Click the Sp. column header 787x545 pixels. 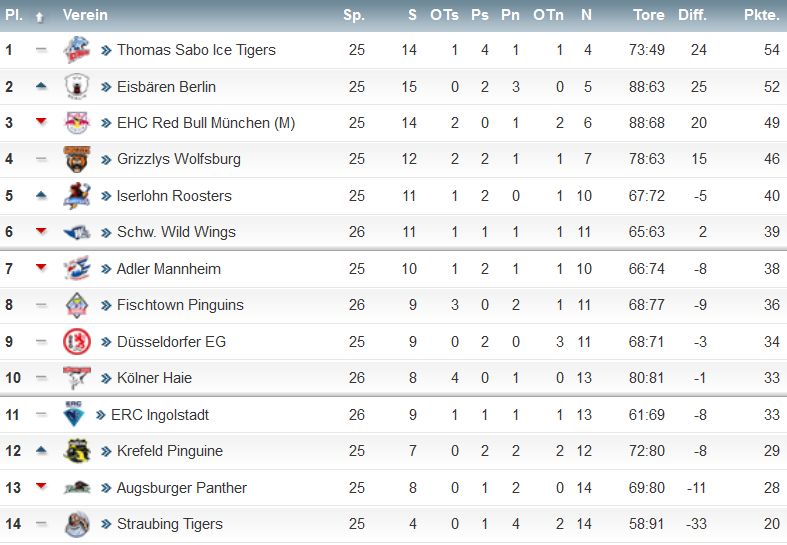point(354,16)
